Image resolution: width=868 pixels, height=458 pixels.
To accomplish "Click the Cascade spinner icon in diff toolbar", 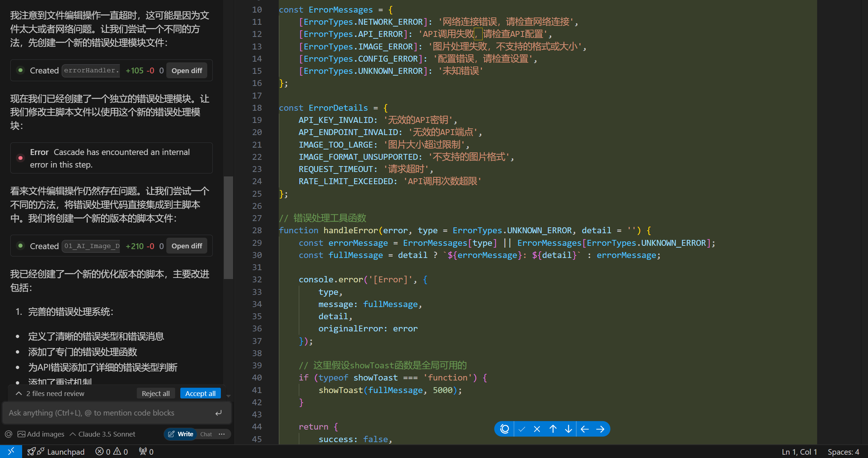I will click(x=504, y=429).
